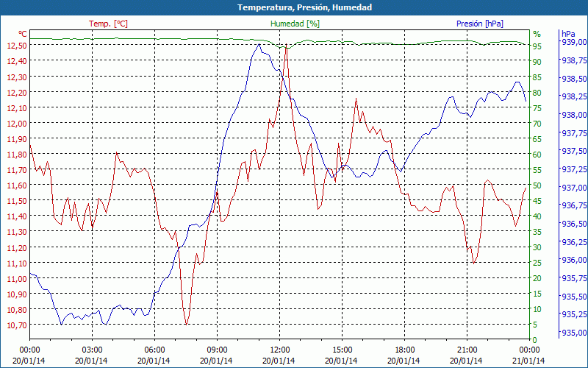
Task: Click humidity axis value 75
Action: [x=537, y=108]
